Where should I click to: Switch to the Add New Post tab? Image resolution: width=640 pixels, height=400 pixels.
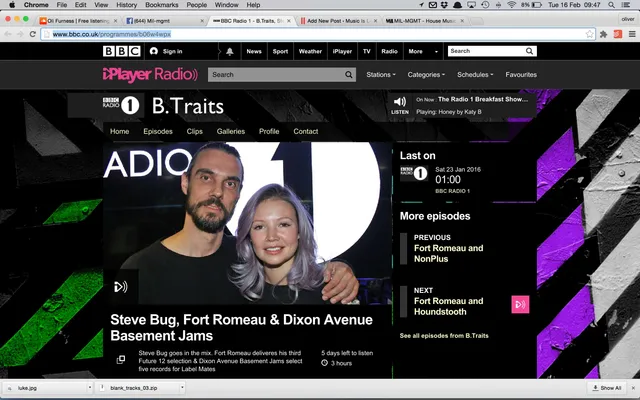pos(338,21)
